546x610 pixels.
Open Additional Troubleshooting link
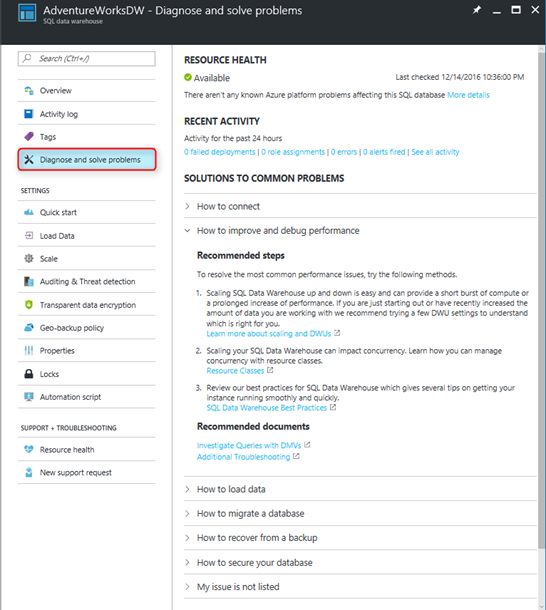click(244, 457)
